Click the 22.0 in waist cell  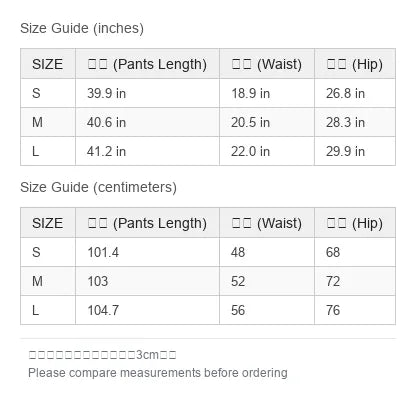point(267,151)
